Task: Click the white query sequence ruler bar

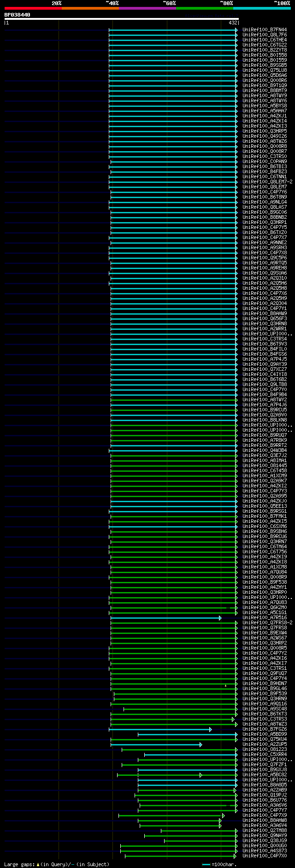Action: [x=122, y=19]
